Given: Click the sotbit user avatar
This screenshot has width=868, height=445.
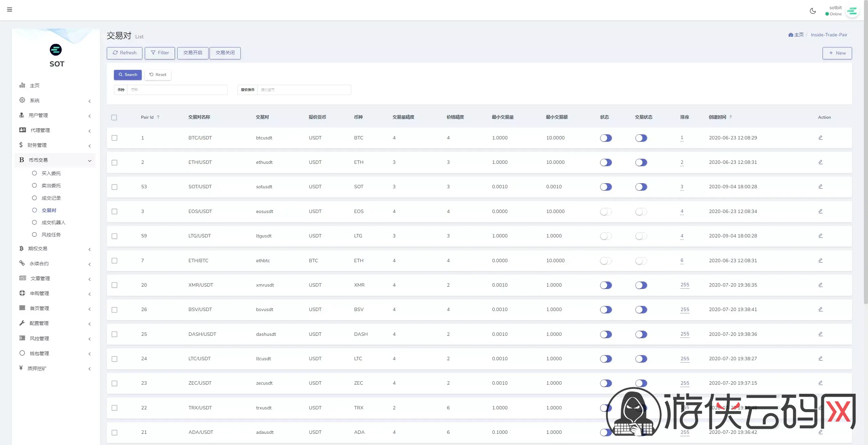Looking at the screenshot, I should (852, 12).
